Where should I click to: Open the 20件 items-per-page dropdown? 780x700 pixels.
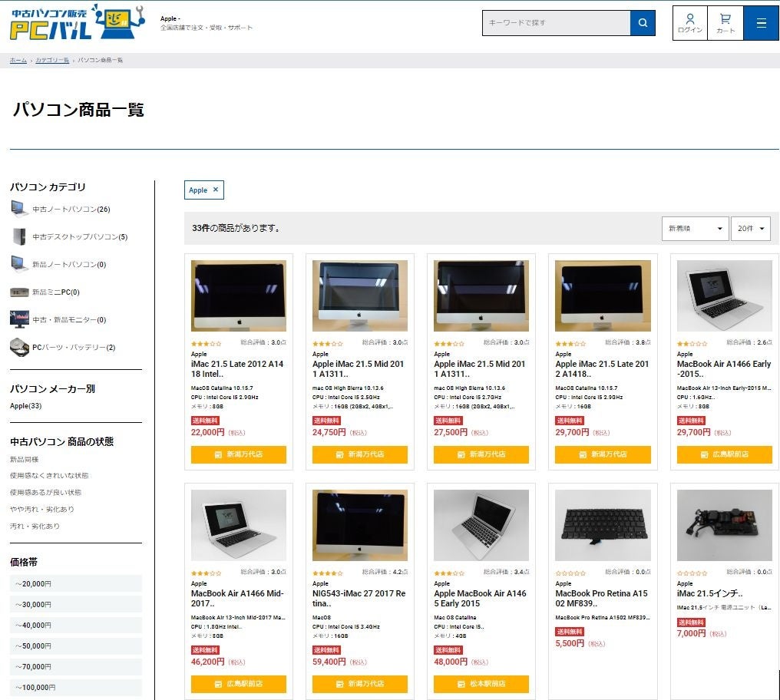coord(751,229)
